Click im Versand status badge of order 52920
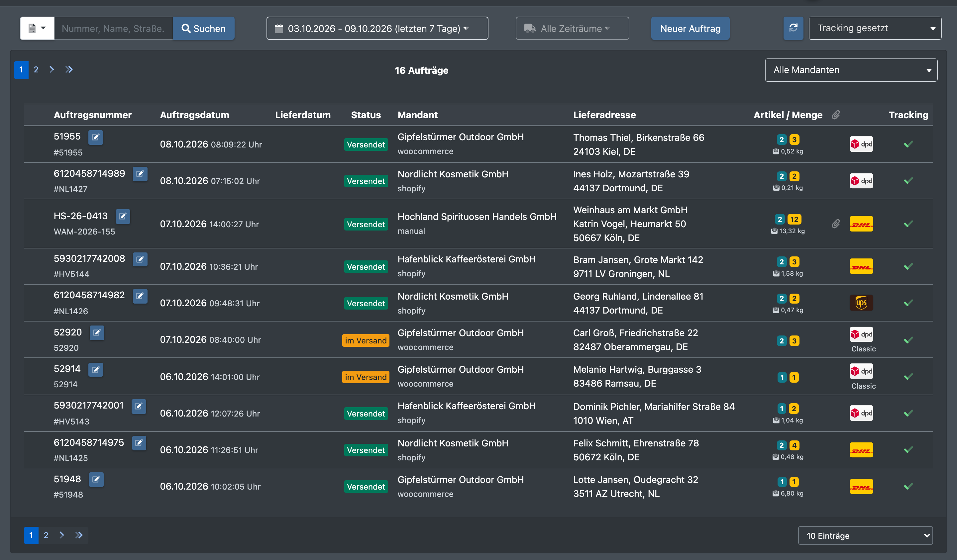Screen dimensions: 957x560 coord(366,340)
